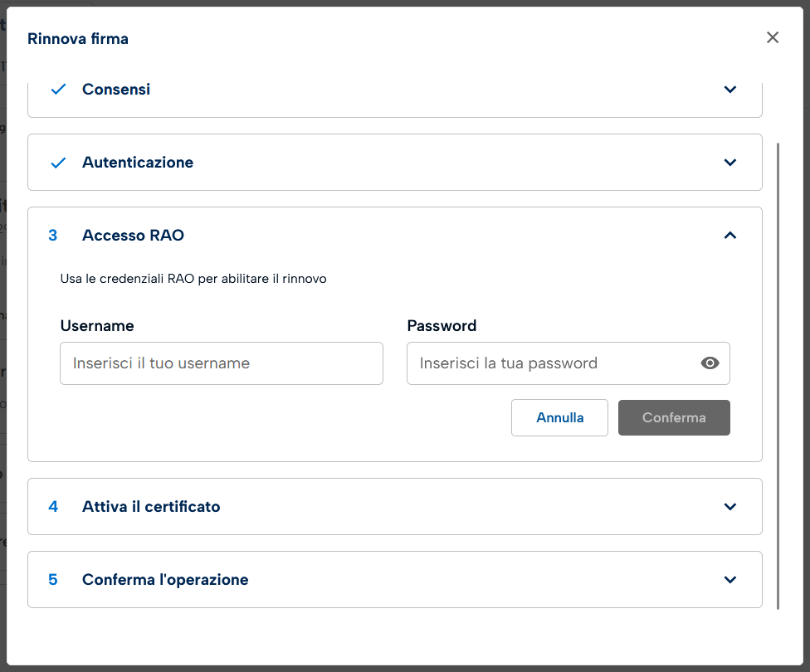
Task: Expand the Autenticazione section chevron
Action: 730,163
